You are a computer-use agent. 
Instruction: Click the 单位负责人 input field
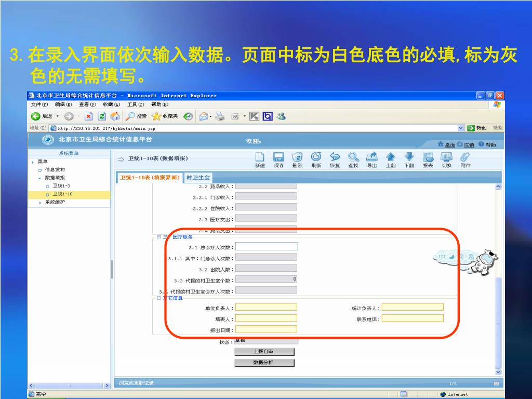point(267,307)
